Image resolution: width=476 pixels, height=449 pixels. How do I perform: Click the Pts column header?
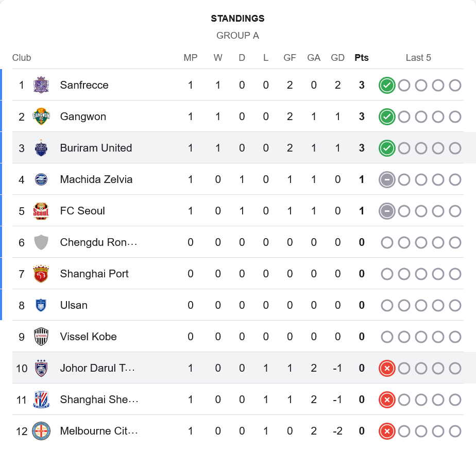click(x=362, y=58)
